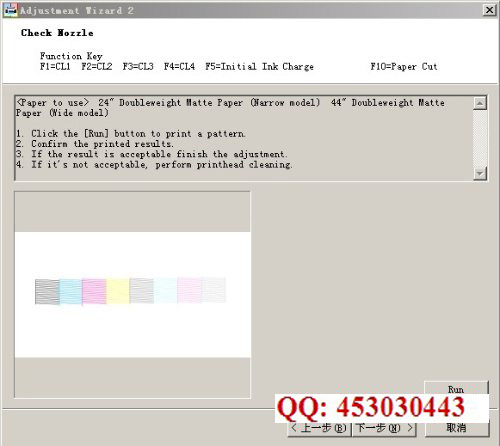Image resolution: width=500 pixels, height=446 pixels.
Task: Click the Adjustment Wizard title bar icon
Action: tap(10, 10)
